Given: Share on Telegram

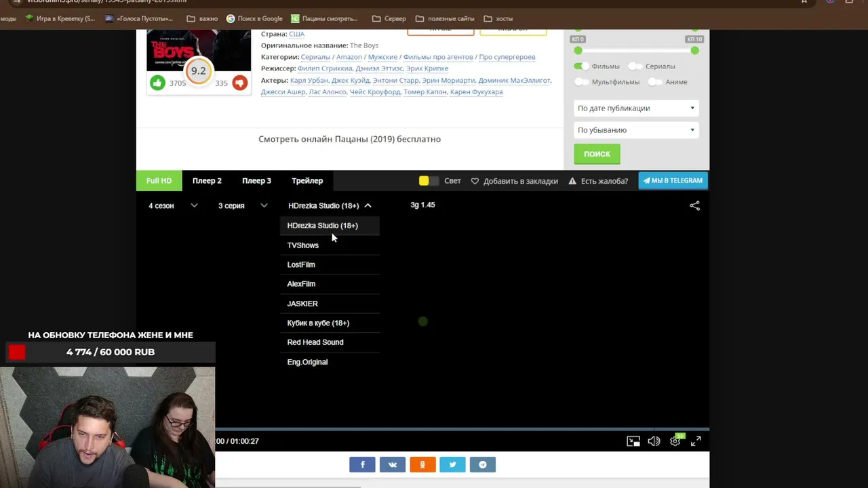Looking at the screenshot, I should [483, 464].
